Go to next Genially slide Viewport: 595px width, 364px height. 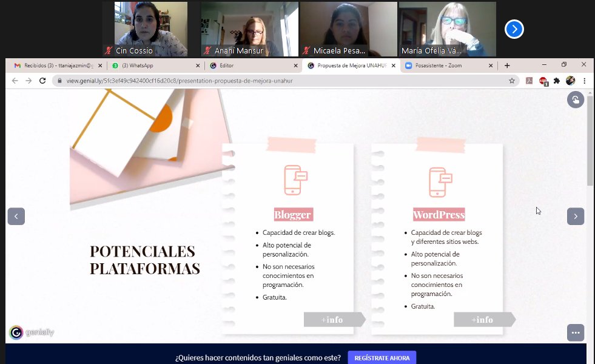click(576, 217)
